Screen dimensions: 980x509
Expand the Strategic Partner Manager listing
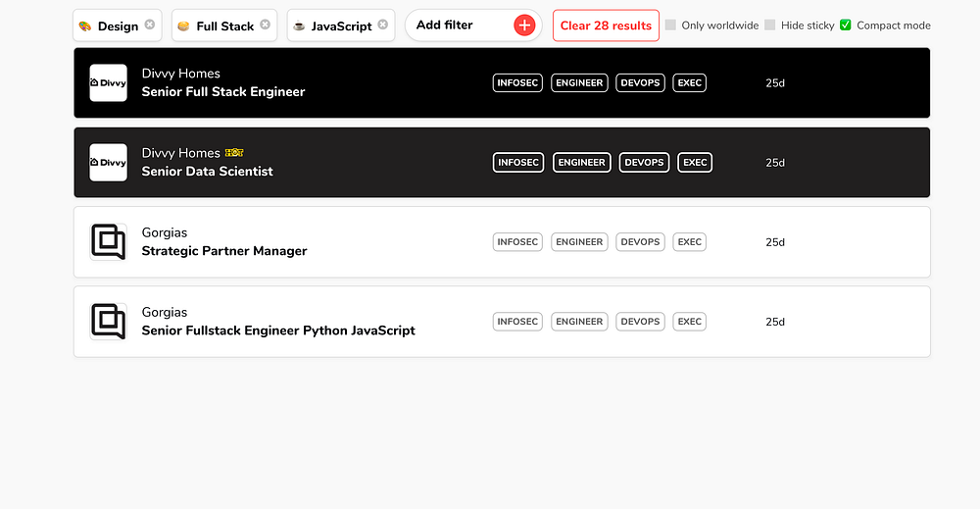click(224, 251)
